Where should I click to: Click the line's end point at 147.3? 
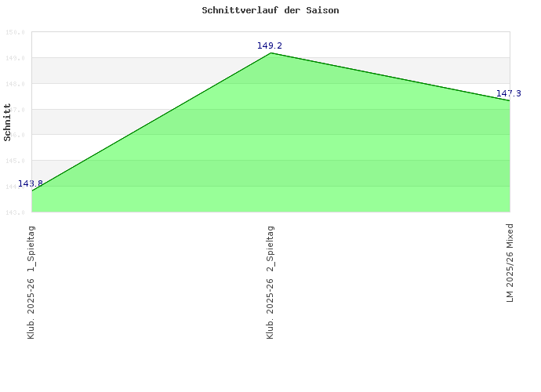click(510, 100)
